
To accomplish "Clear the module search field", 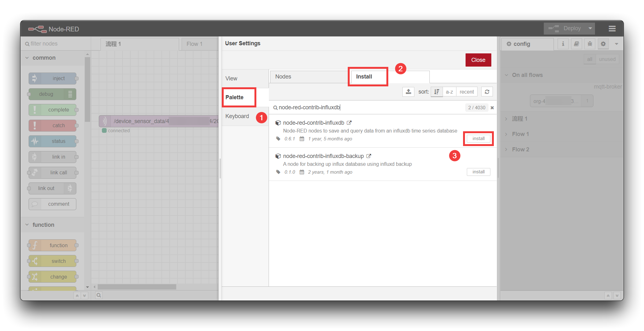I will [x=492, y=108].
